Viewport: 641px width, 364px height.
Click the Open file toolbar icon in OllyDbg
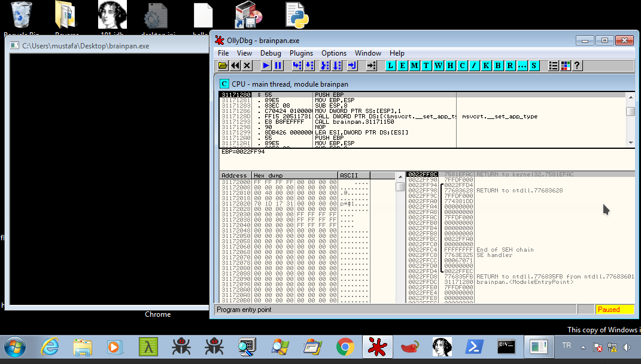point(223,66)
